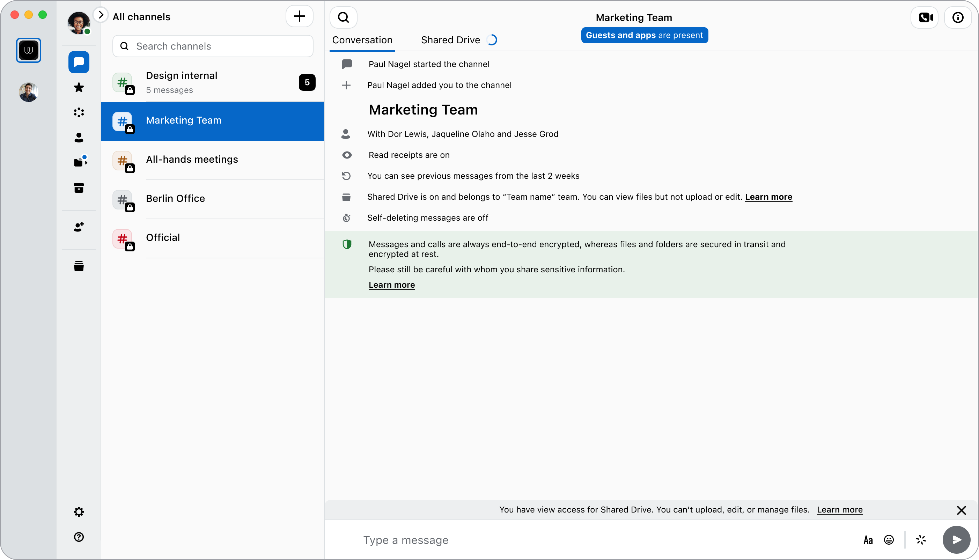This screenshot has width=979, height=560.
Task: Click the 5 unread badge on Design internal
Action: pyautogui.click(x=307, y=82)
